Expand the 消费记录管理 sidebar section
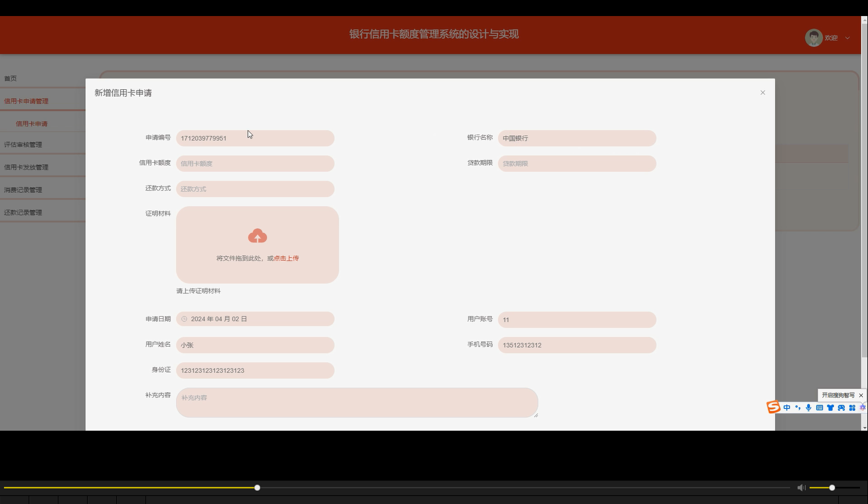The image size is (868, 504). pyautogui.click(x=23, y=189)
